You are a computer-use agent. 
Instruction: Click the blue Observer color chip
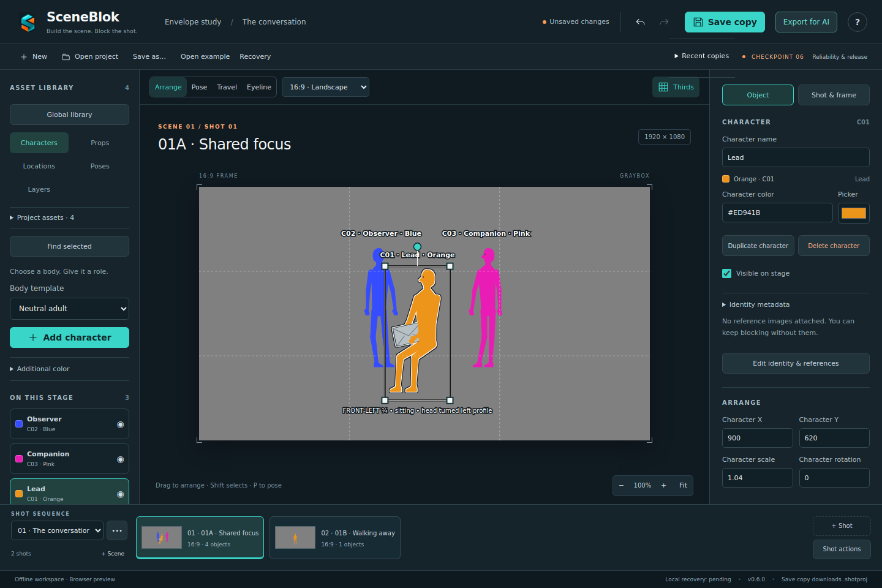[19, 424]
